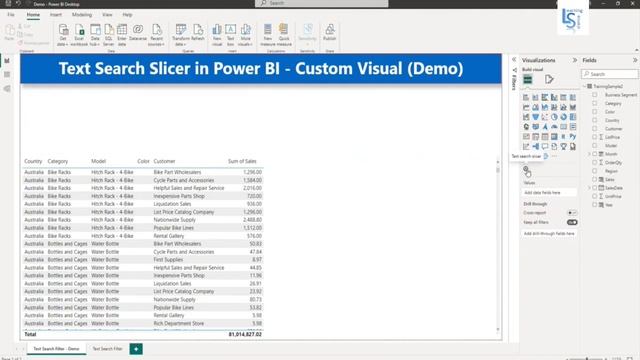Click the Refresh ribbon button
Viewport: 640px width, 360px height.
[x=198, y=33]
